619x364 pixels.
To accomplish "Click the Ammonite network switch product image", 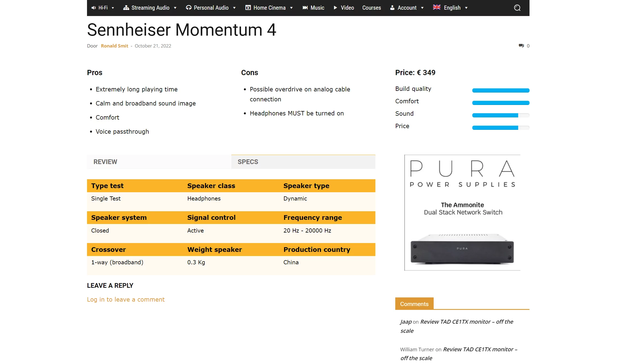I will [x=462, y=249].
